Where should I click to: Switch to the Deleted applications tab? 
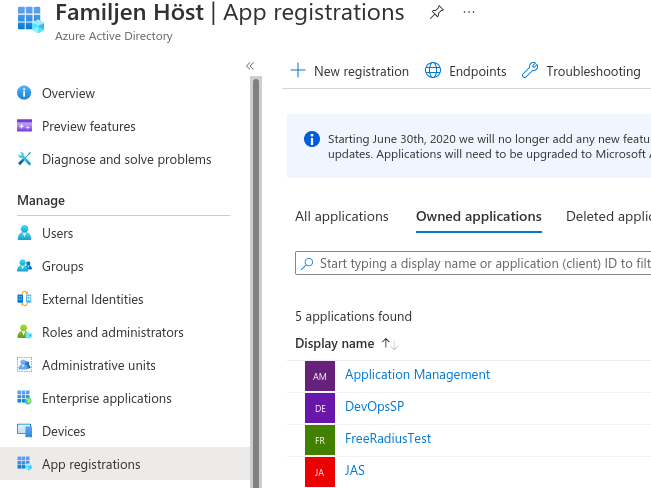(608, 216)
